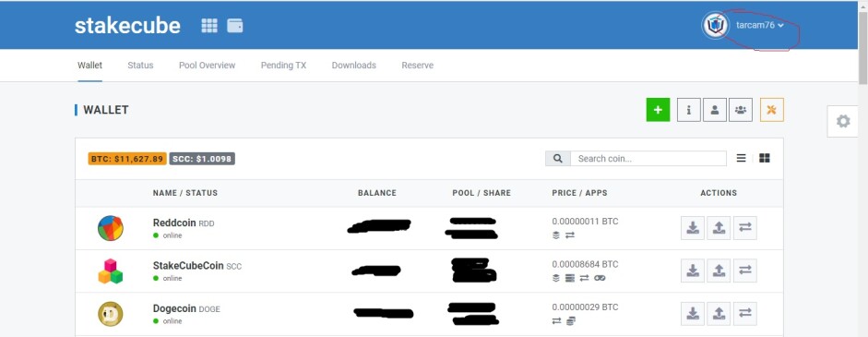Click StakeCubeCoin masternode server app icon

pyautogui.click(x=570, y=278)
